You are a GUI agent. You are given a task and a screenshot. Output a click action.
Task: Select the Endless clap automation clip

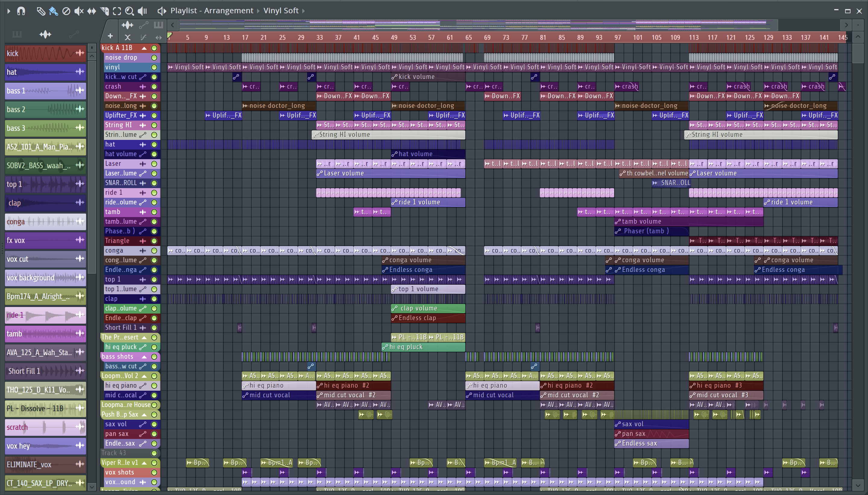coord(428,318)
